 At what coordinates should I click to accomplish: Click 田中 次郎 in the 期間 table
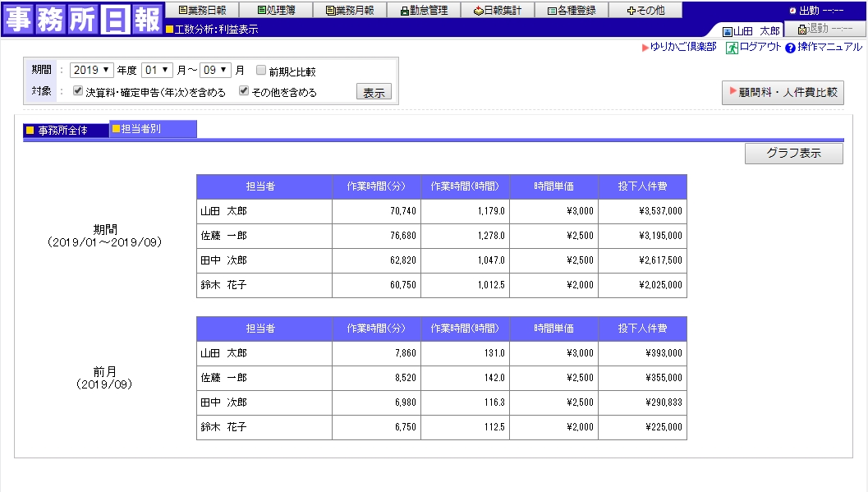[x=223, y=260]
